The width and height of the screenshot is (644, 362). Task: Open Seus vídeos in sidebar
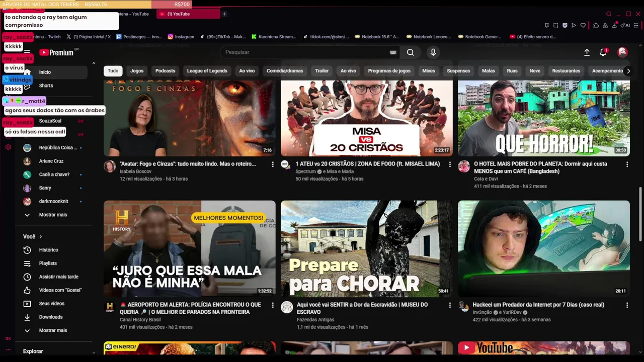(x=54, y=304)
